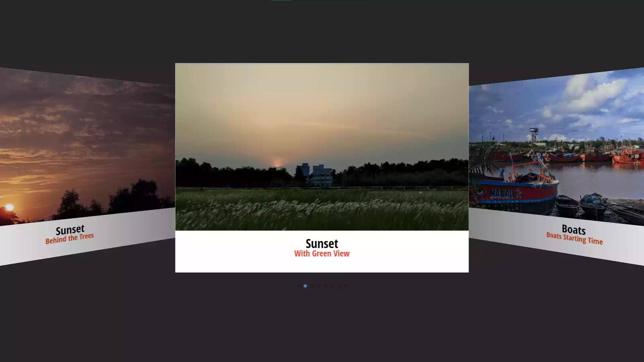Select the first navigation dot
The width and height of the screenshot is (644, 362).
pos(299,286)
